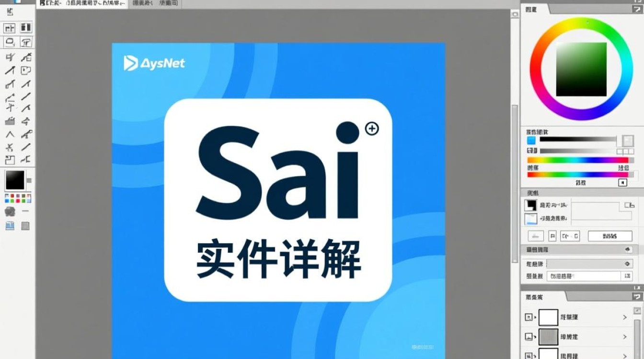Adjust the lower rainbow hue slider
This screenshot has height=359, width=644.
coord(578,175)
